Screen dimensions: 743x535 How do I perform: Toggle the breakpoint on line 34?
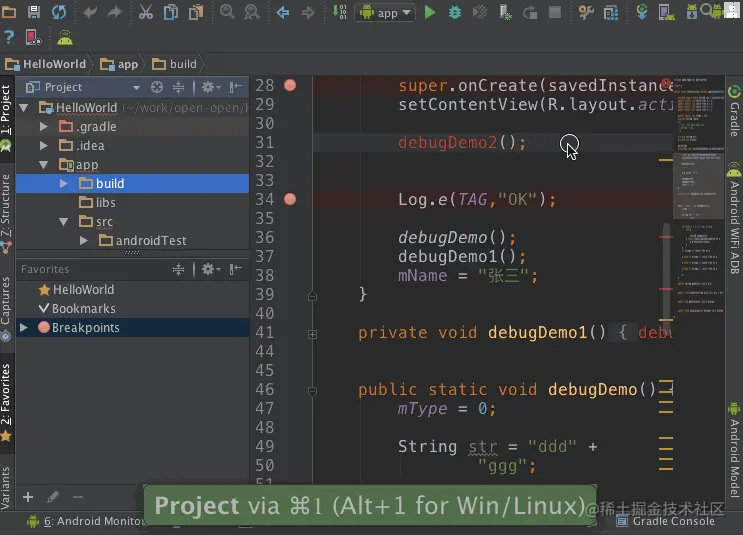290,199
